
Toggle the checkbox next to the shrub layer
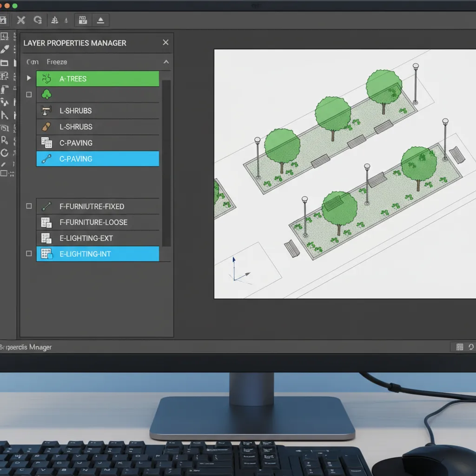click(29, 94)
